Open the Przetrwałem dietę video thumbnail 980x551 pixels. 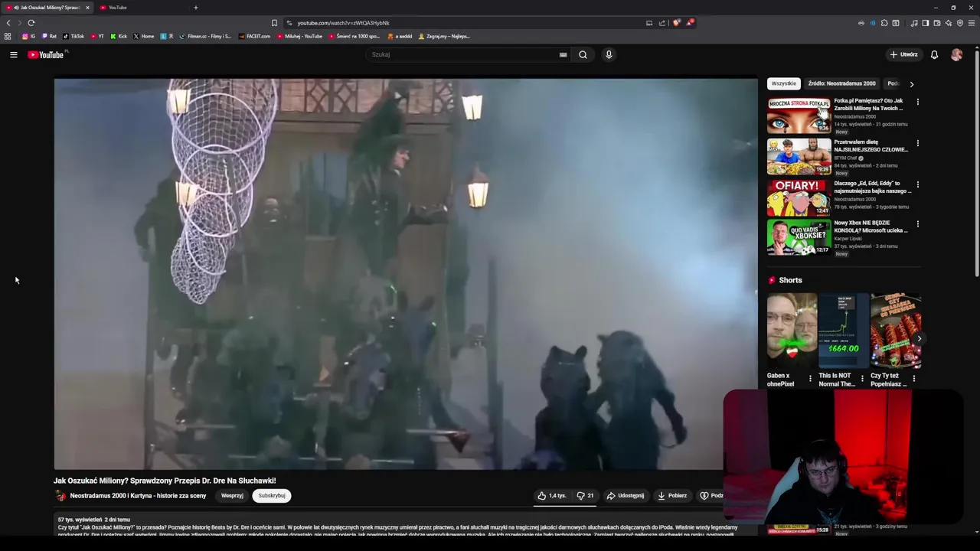(799, 156)
